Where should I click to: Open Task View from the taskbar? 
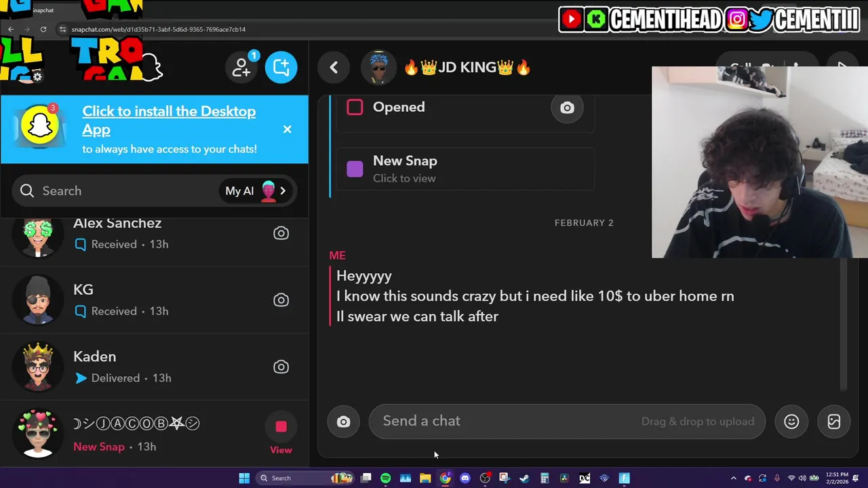(x=366, y=478)
